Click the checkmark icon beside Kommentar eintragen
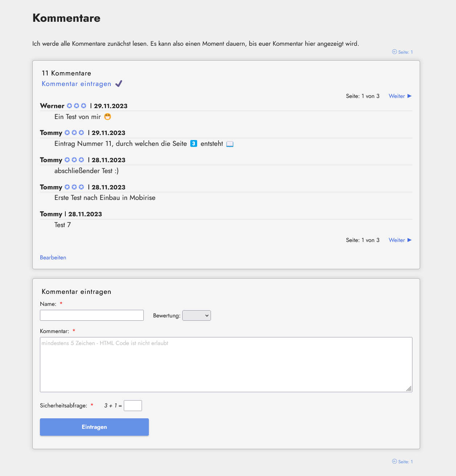456x476 pixels. [x=119, y=84]
